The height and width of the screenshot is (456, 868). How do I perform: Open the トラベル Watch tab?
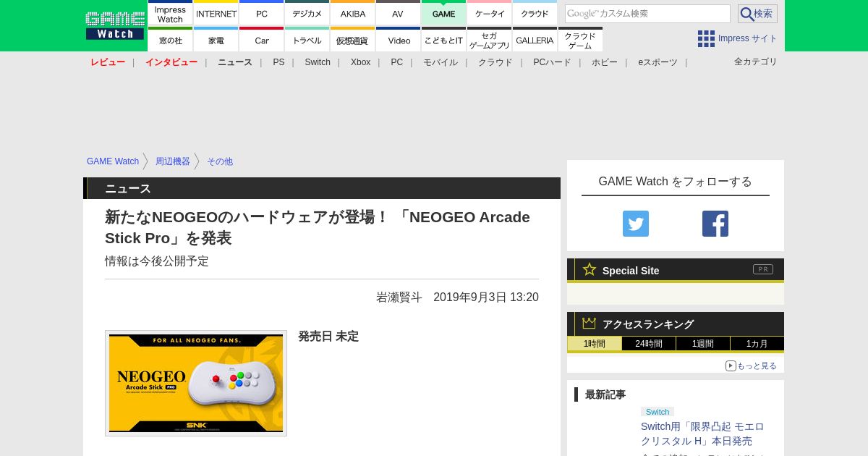(307, 40)
